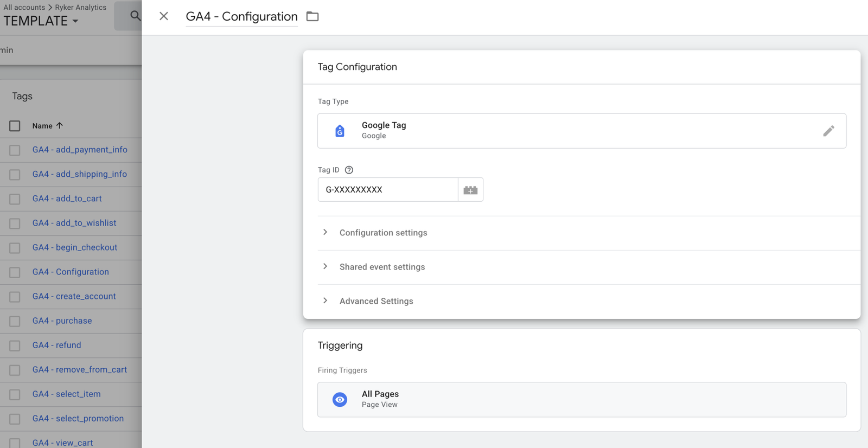The height and width of the screenshot is (448, 868).
Task: Open the GA4 - add_to_wishlist tag
Action: [74, 223]
